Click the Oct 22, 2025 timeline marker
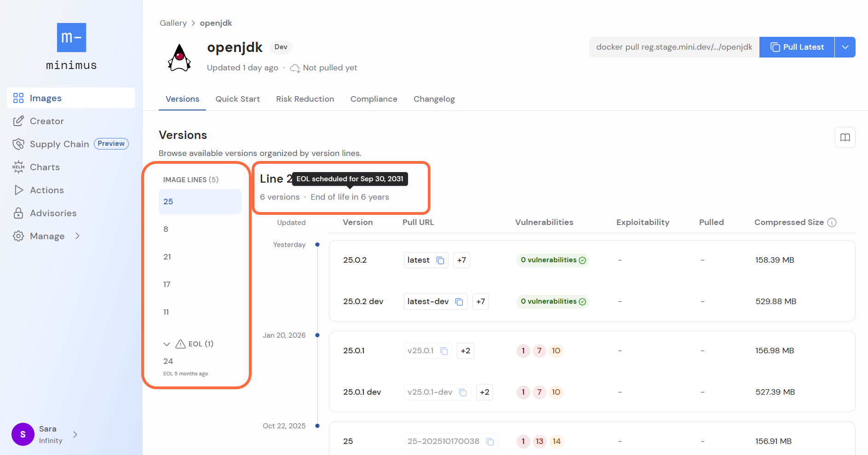Screen dimensions: 868x455 coord(317,426)
